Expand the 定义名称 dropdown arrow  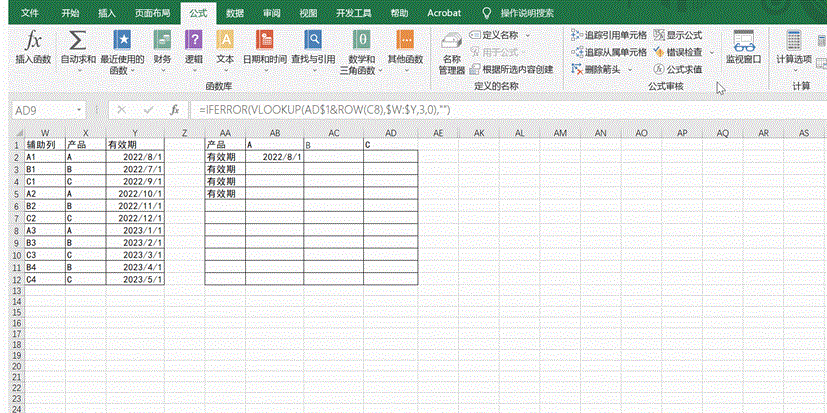[529, 35]
